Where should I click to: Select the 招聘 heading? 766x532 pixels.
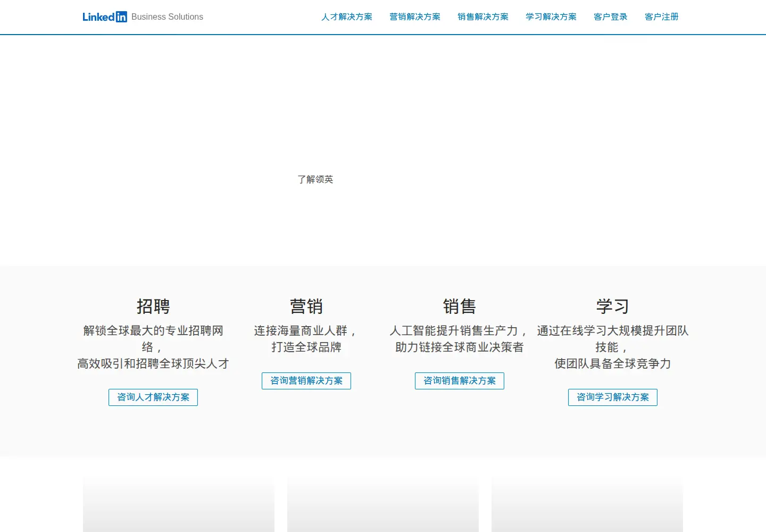click(x=153, y=306)
